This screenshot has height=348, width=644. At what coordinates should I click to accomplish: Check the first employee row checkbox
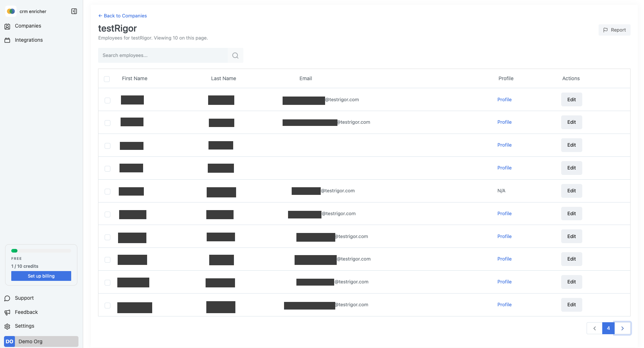pos(108,101)
